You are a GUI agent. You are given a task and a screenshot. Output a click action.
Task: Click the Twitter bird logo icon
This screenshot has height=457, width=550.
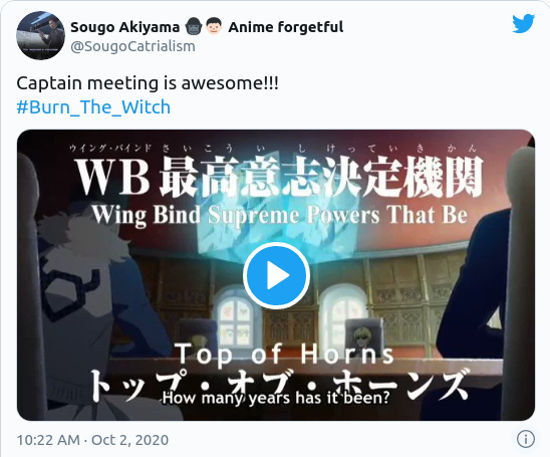click(523, 23)
